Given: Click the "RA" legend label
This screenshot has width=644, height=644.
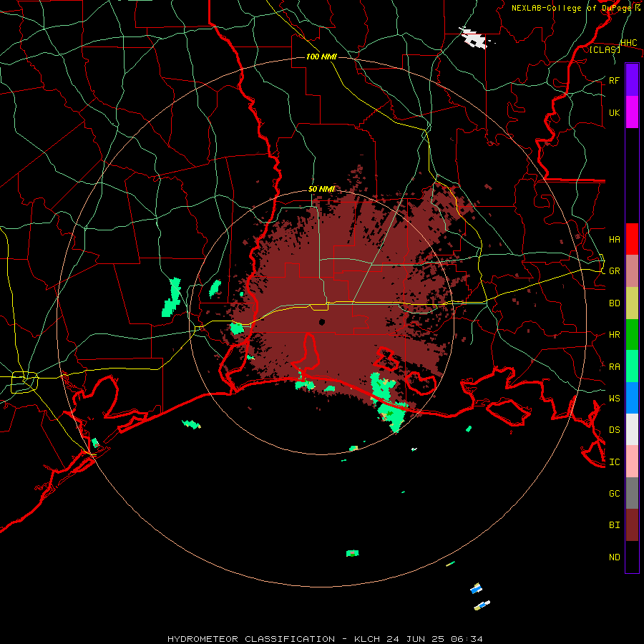Looking at the screenshot, I should tap(614, 367).
